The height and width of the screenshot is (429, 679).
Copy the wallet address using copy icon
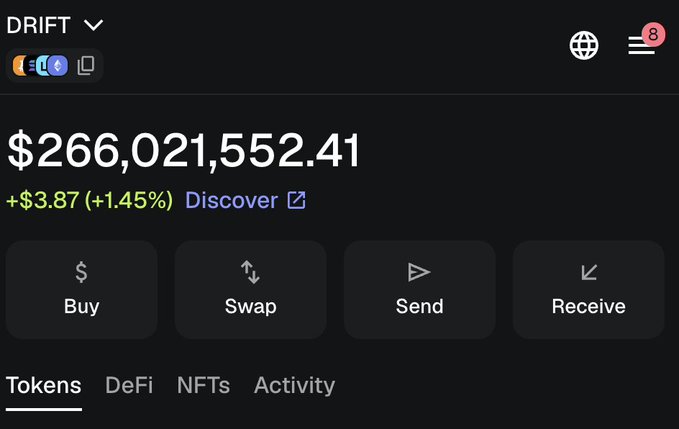point(86,66)
